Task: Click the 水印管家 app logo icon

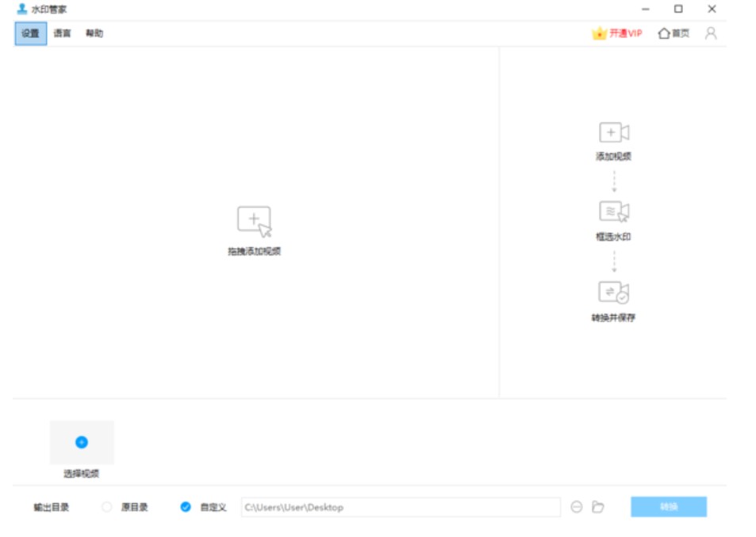Action: point(21,9)
